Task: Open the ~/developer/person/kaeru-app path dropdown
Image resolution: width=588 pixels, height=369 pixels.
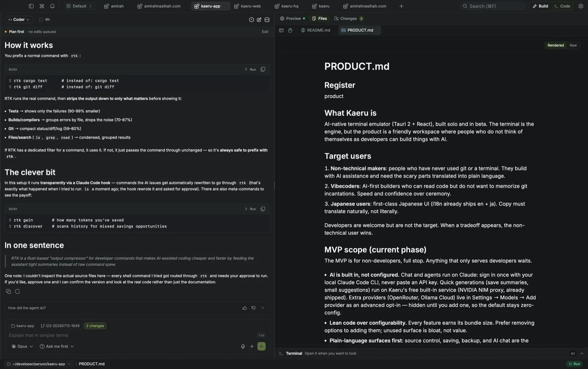Action: coord(39,364)
